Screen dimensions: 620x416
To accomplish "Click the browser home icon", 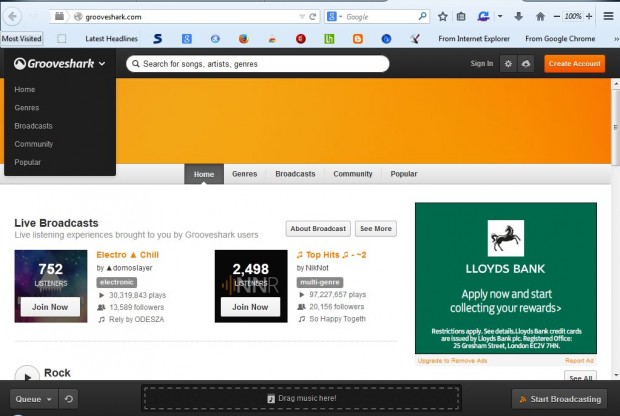I will tap(540, 17).
